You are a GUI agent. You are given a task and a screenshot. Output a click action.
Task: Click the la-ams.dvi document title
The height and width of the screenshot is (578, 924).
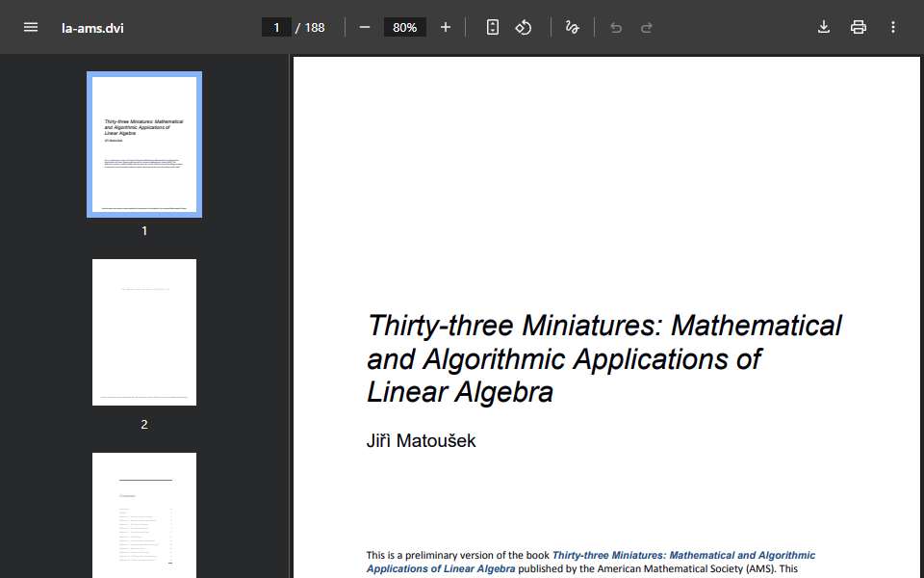coord(92,28)
